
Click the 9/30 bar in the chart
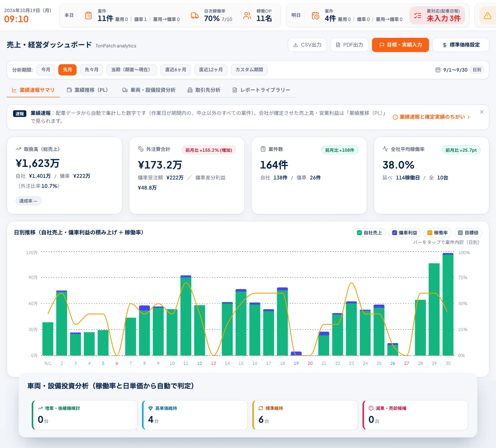[448, 304]
